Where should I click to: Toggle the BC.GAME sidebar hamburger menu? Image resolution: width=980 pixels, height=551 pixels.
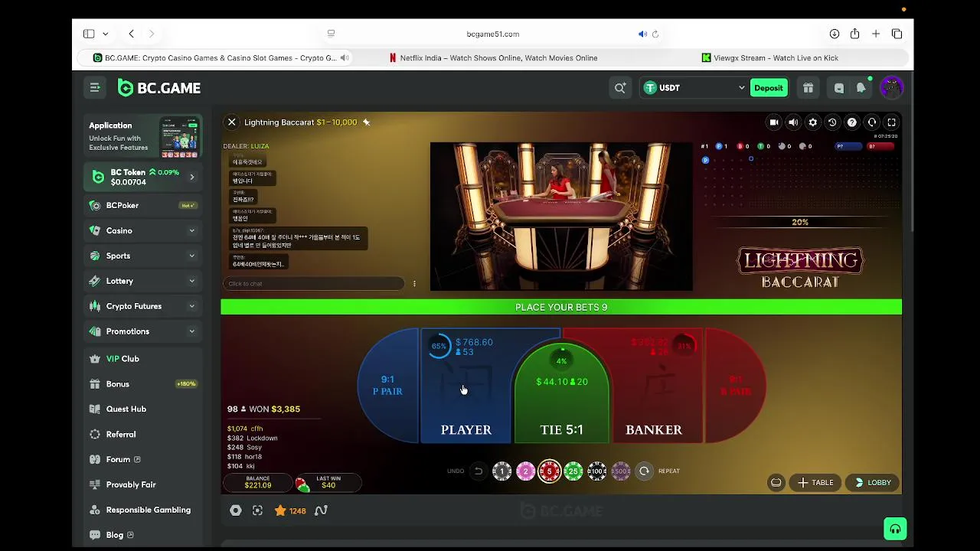(95, 88)
